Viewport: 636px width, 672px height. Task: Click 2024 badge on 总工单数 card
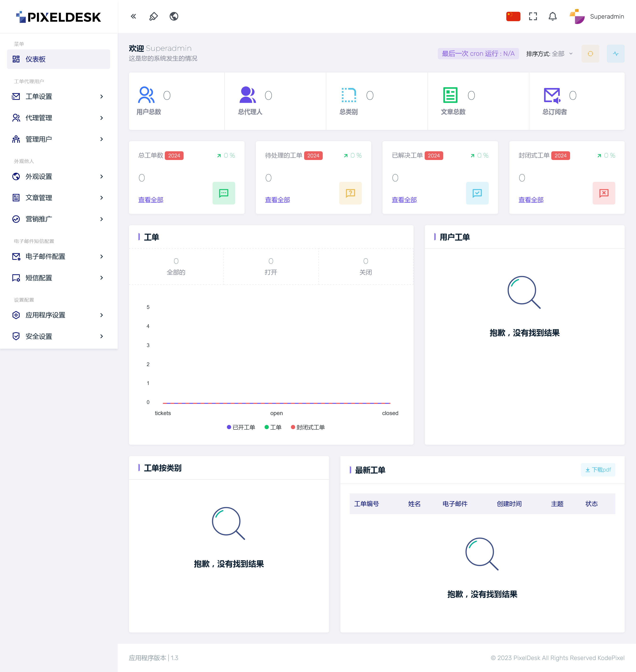point(174,156)
